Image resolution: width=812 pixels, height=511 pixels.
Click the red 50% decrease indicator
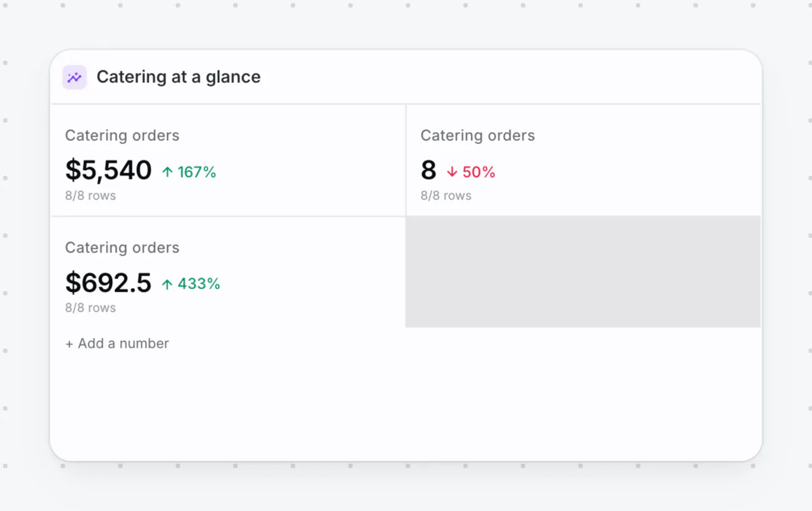[471, 172]
